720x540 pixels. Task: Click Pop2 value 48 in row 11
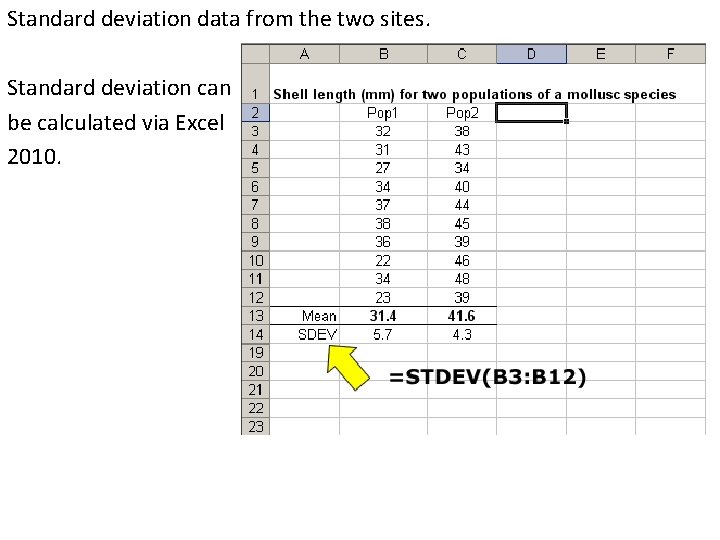pyautogui.click(x=462, y=279)
